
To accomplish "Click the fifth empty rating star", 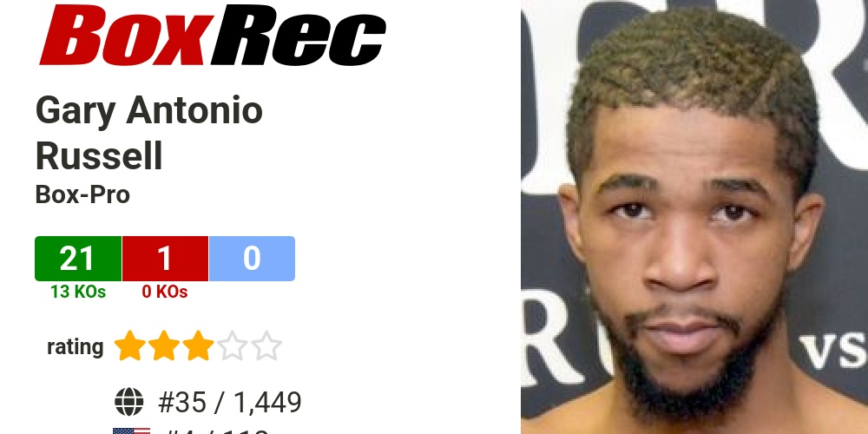I will pyautogui.click(x=266, y=346).
